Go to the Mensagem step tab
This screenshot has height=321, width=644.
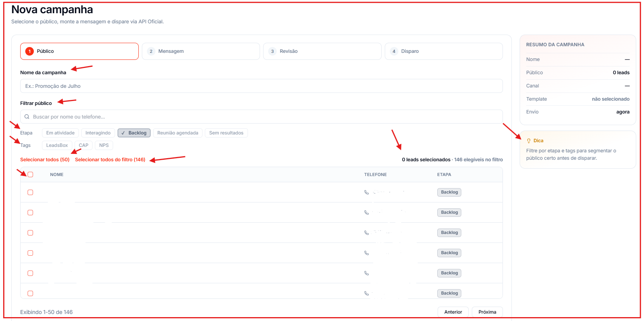pyautogui.click(x=201, y=51)
